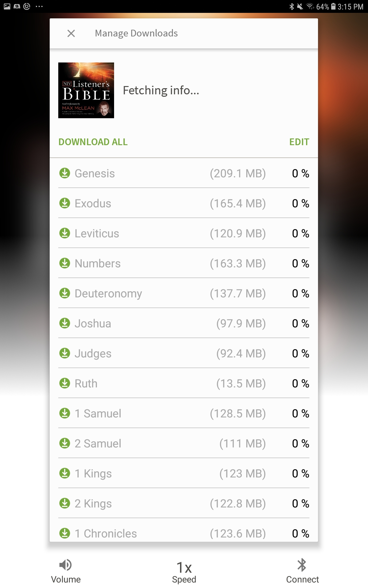Screen dimensions: 368x588
Task: Tap the Listener's Bible cover thumbnail
Action: point(86,90)
